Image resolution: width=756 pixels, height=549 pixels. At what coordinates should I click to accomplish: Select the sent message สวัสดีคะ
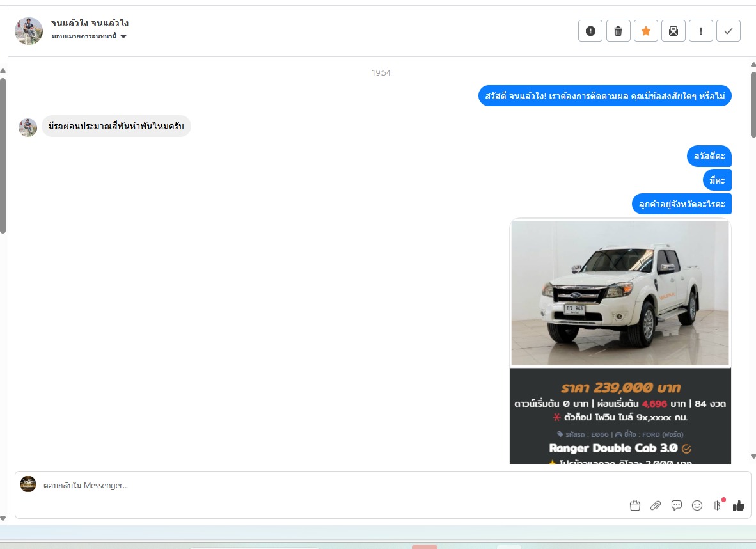709,156
